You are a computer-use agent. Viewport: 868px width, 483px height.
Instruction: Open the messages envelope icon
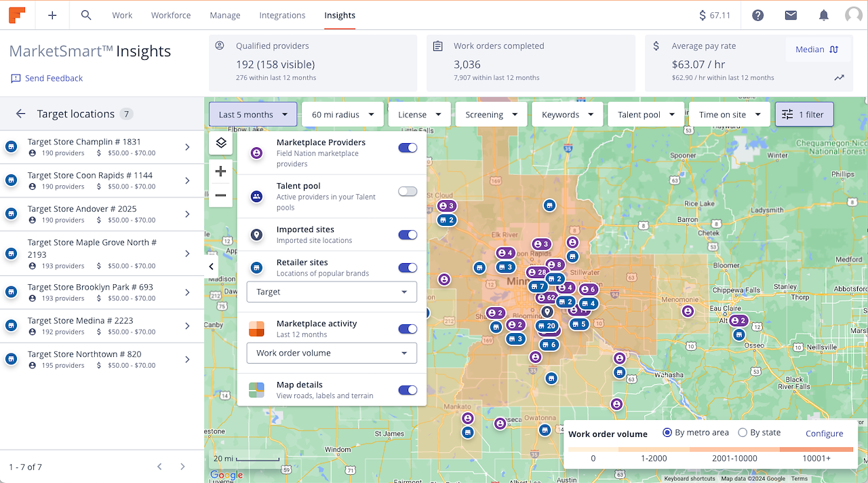(x=791, y=15)
